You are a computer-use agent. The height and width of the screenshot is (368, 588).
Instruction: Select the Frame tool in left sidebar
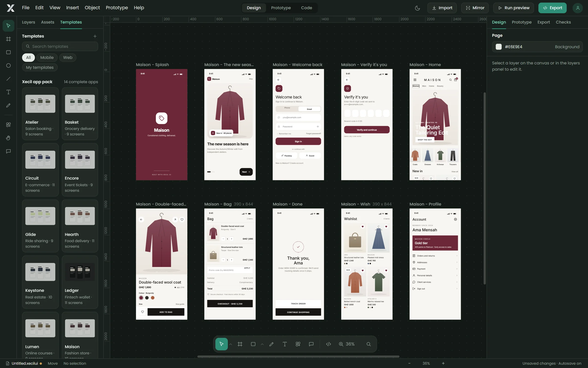8,39
